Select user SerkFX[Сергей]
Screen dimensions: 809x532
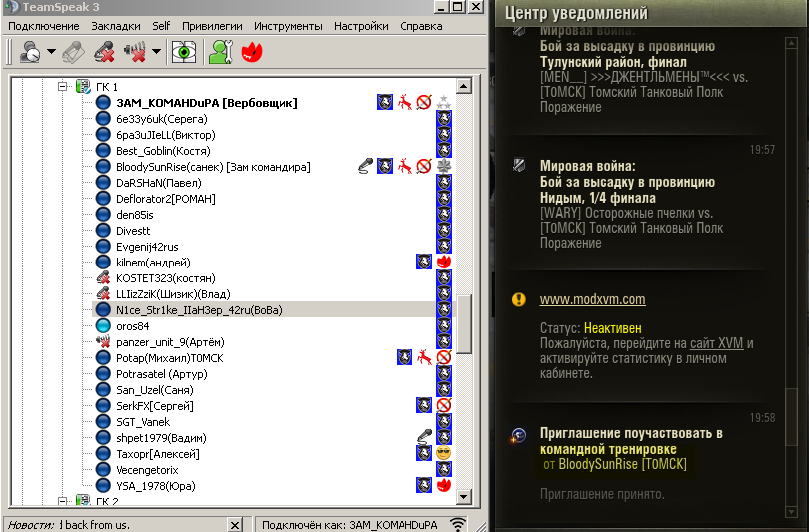coord(155,406)
